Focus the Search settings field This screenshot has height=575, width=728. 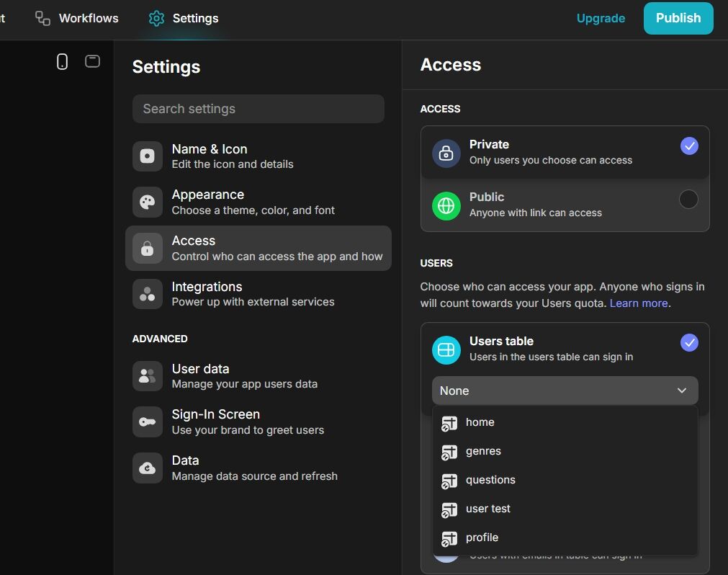[258, 109]
